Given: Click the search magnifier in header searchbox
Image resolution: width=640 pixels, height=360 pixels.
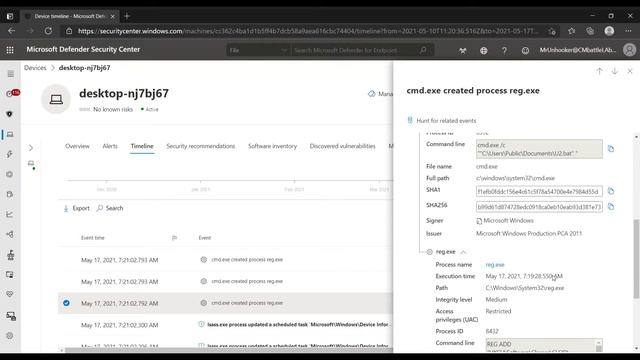Looking at the screenshot, I should (423, 50).
